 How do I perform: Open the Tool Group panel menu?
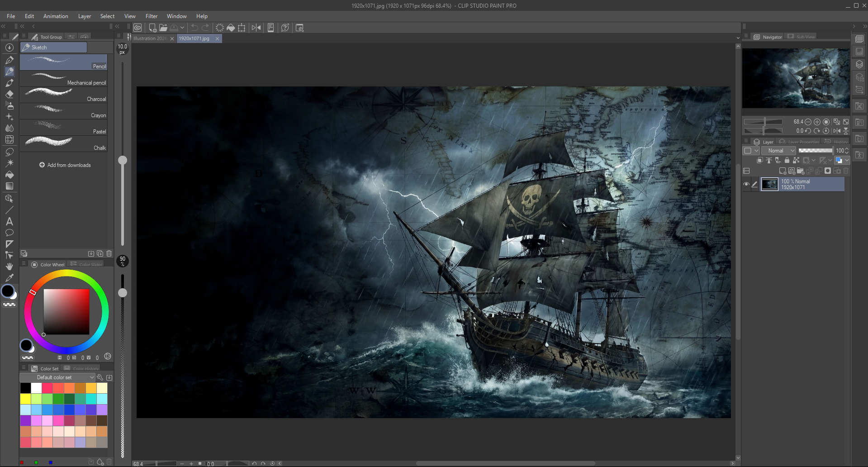pos(24,36)
